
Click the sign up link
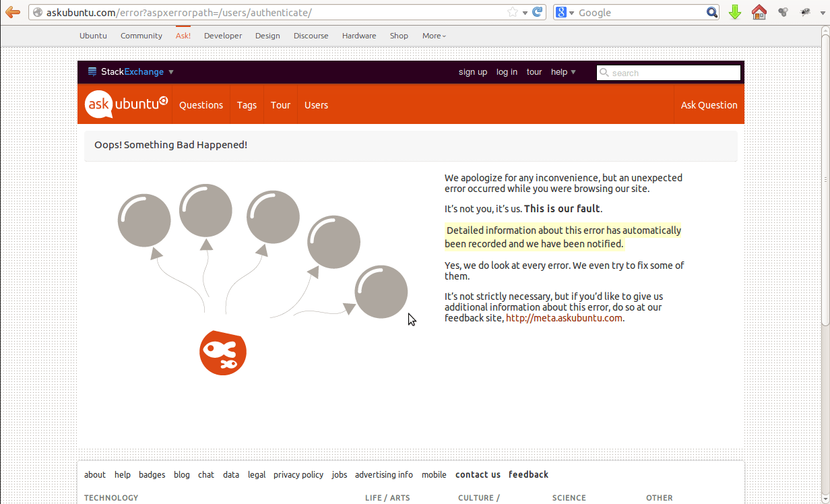[x=473, y=72]
